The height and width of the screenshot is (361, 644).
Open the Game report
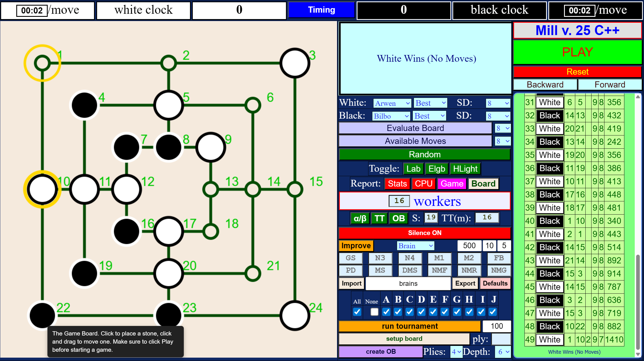pyautogui.click(x=452, y=184)
